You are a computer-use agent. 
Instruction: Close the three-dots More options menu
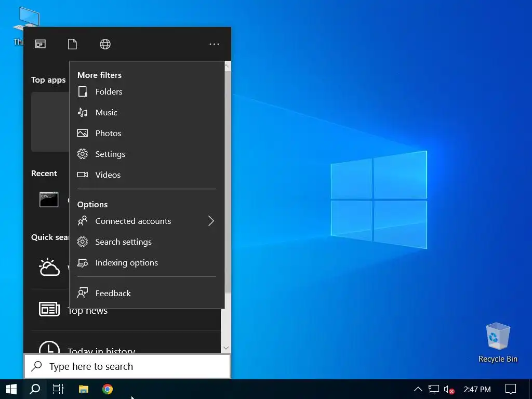tap(214, 44)
